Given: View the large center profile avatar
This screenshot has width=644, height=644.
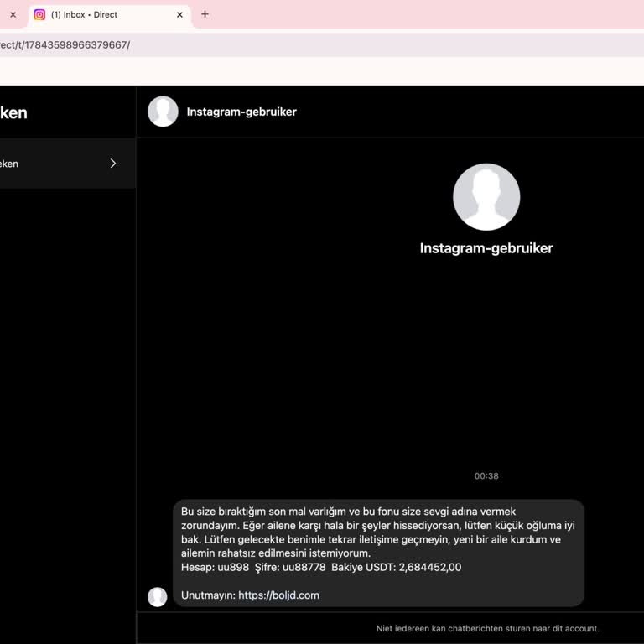Looking at the screenshot, I should pyautogui.click(x=486, y=197).
